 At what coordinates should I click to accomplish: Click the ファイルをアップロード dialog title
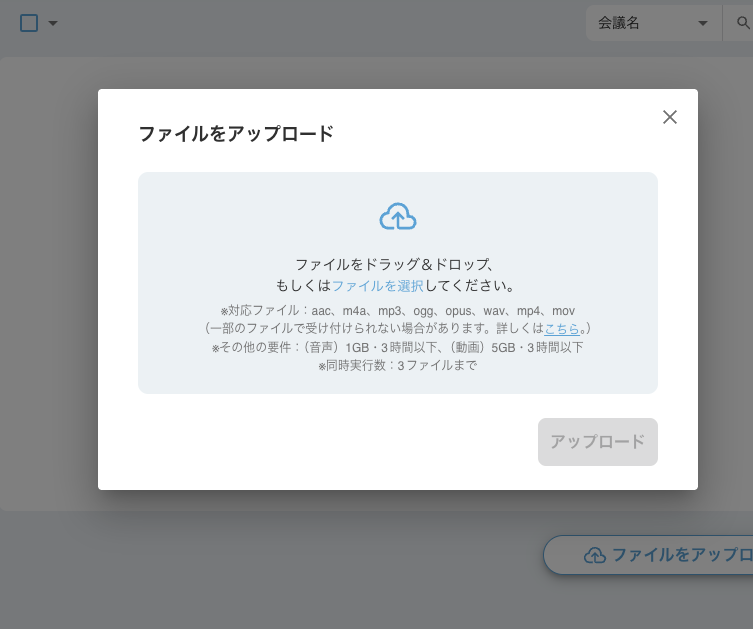pyautogui.click(x=236, y=133)
